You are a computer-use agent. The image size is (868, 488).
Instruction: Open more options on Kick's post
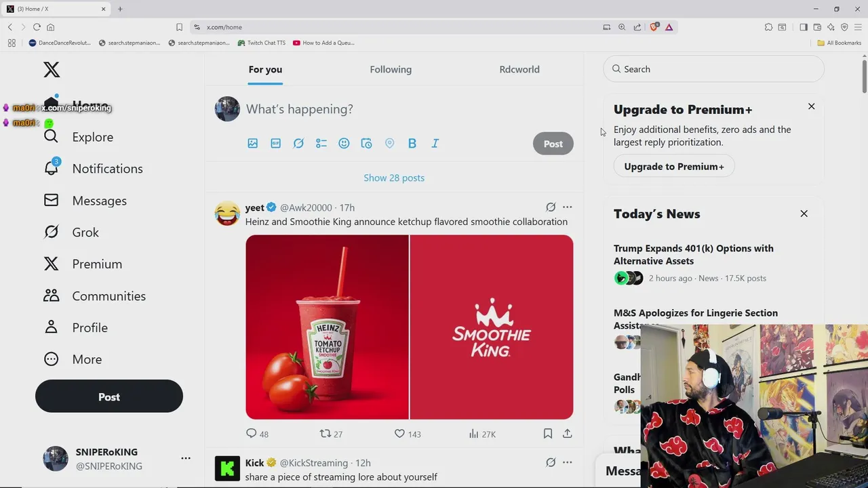tap(568, 462)
